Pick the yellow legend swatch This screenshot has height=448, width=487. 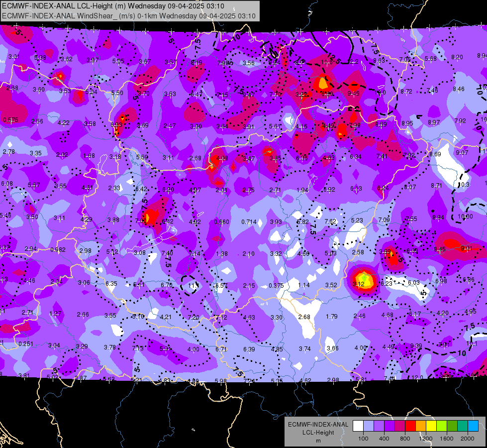pos(431,426)
